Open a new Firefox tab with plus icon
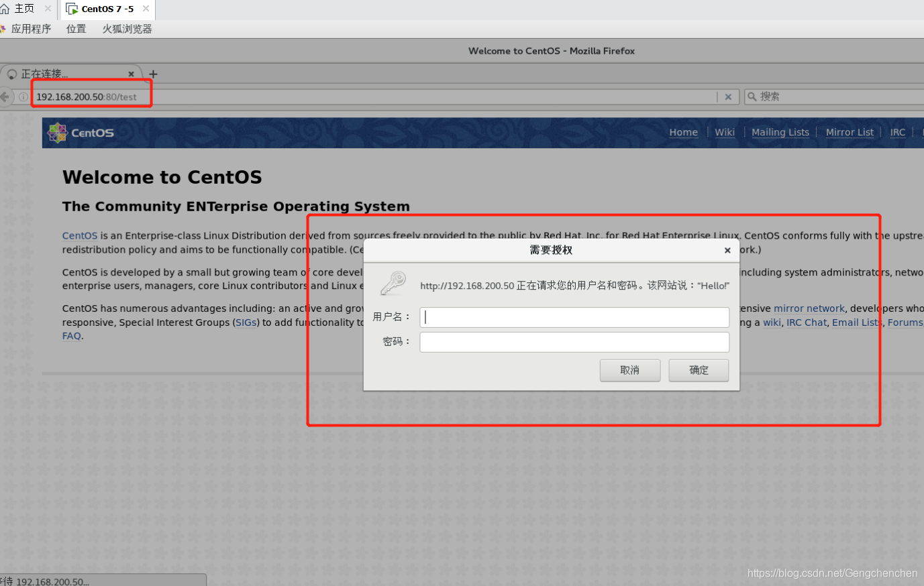The width and height of the screenshot is (924, 586). point(153,74)
